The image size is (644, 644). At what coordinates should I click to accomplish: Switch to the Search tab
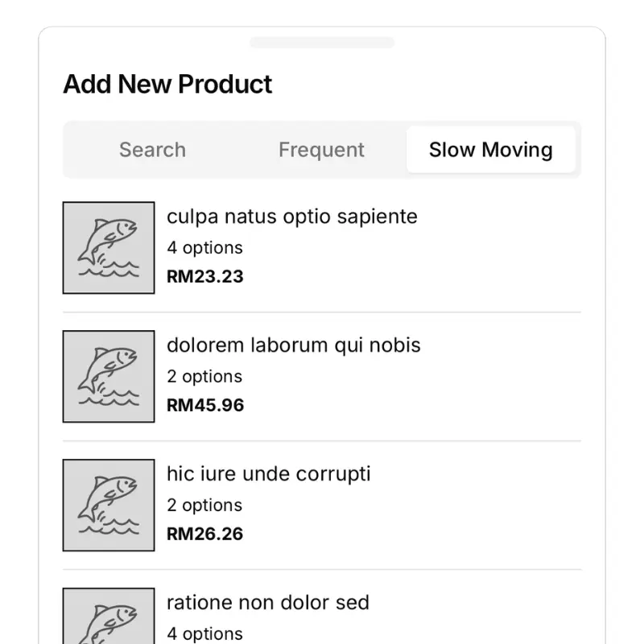(152, 150)
